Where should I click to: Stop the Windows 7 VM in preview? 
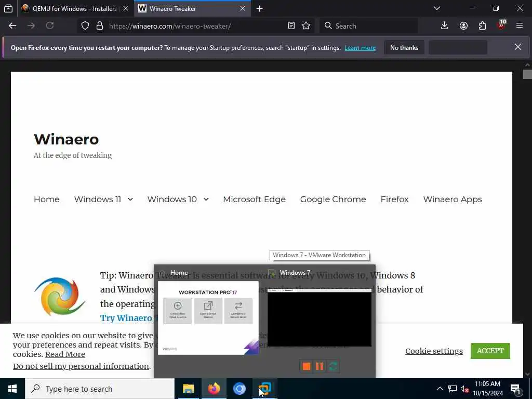307,366
